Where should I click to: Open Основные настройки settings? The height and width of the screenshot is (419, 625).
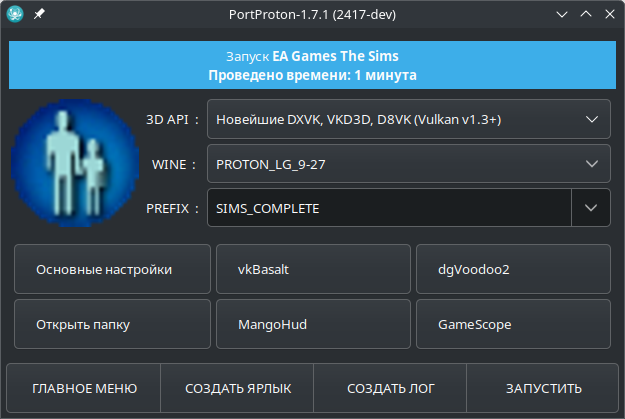(x=112, y=269)
